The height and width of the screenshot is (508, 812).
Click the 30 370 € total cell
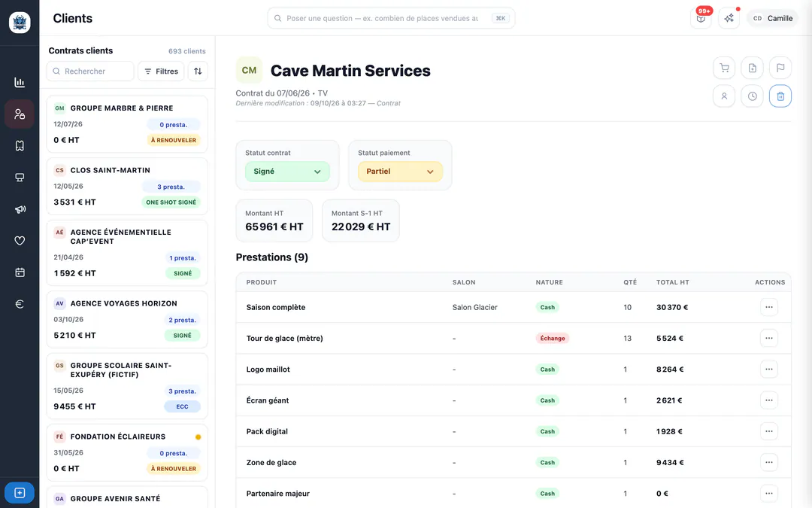671,307
